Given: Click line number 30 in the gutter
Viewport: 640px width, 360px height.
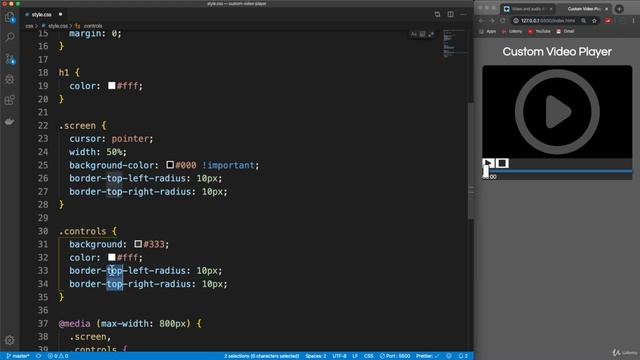Looking at the screenshot, I should 43,231.
